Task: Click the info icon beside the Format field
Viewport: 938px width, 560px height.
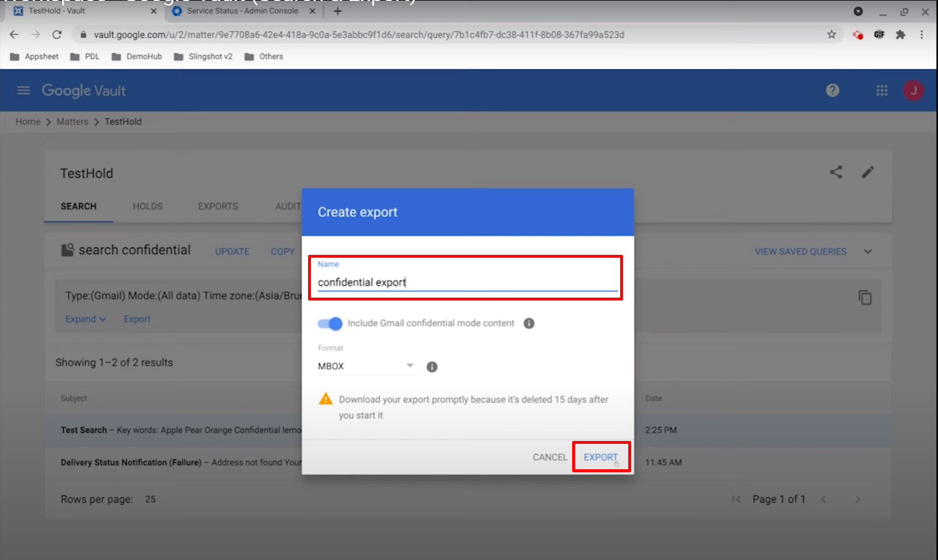Action: point(432,366)
